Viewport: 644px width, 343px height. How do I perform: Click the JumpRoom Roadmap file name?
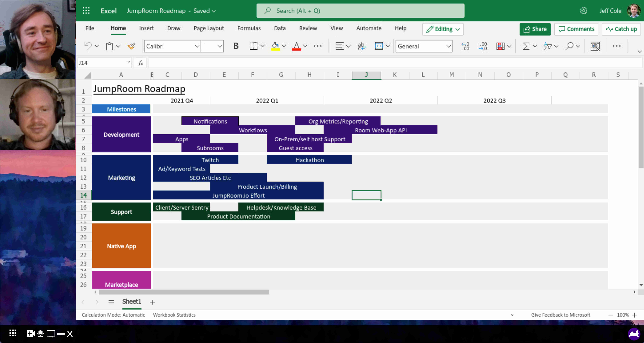point(156,11)
